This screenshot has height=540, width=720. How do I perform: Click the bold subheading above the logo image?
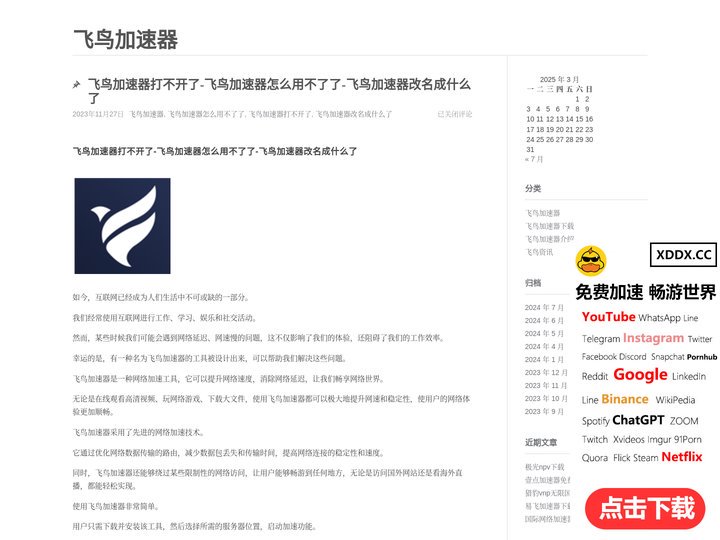click(215, 151)
